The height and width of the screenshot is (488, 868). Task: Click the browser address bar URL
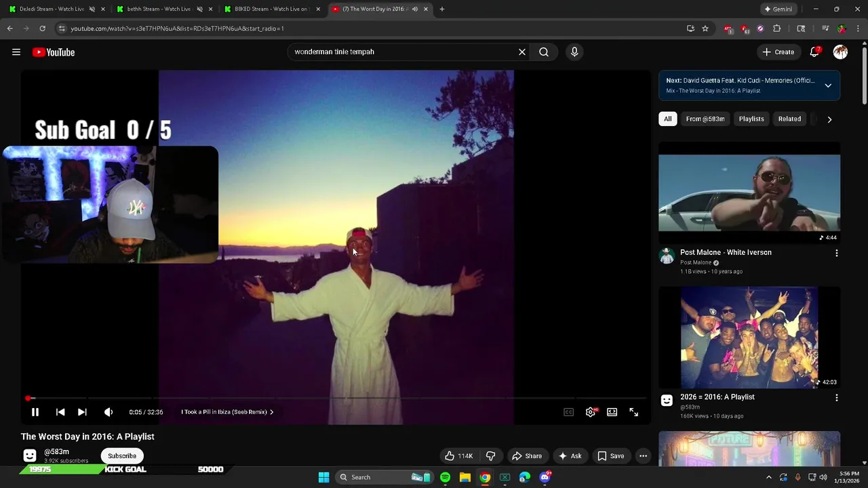pos(177,28)
